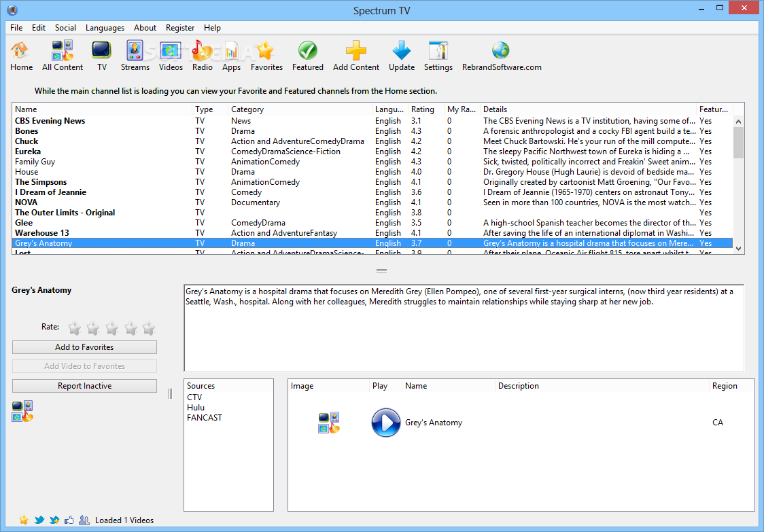The width and height of the screenshot is (764, 532).
Task: Select the Warehouse 13 row
Action: pyautogui.click(x=372, y=233)
